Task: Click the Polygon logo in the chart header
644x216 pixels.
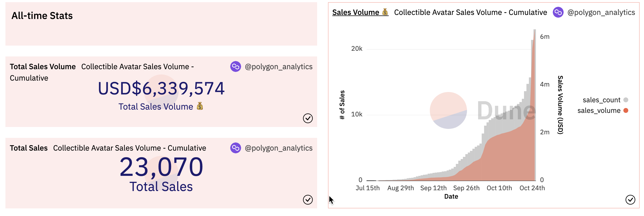Action: [558, 12]
